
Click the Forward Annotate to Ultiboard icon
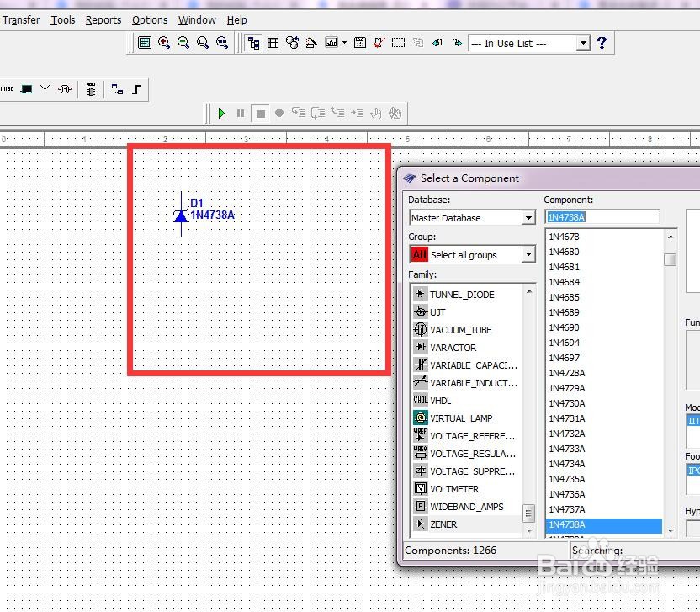click(457, 43)
